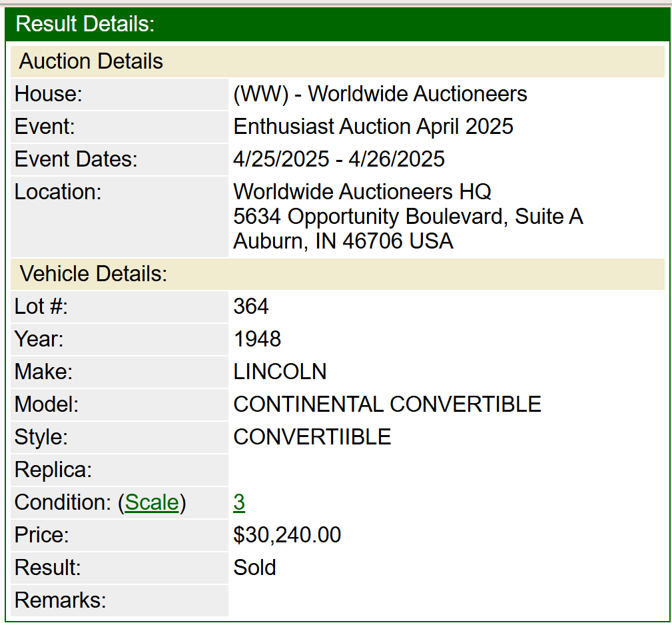
Task: Click the year 1948 value
Action: [257, 339]
